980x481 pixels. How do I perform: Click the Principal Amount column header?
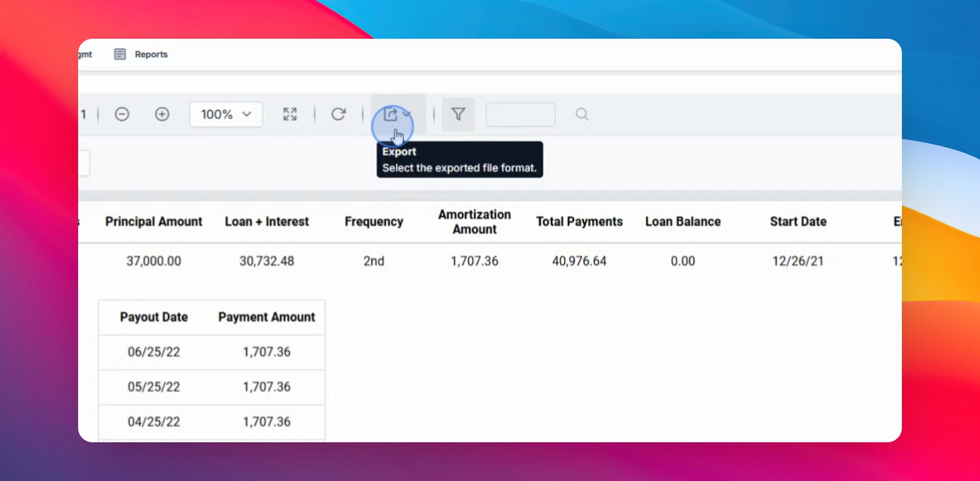pos(154,222)
